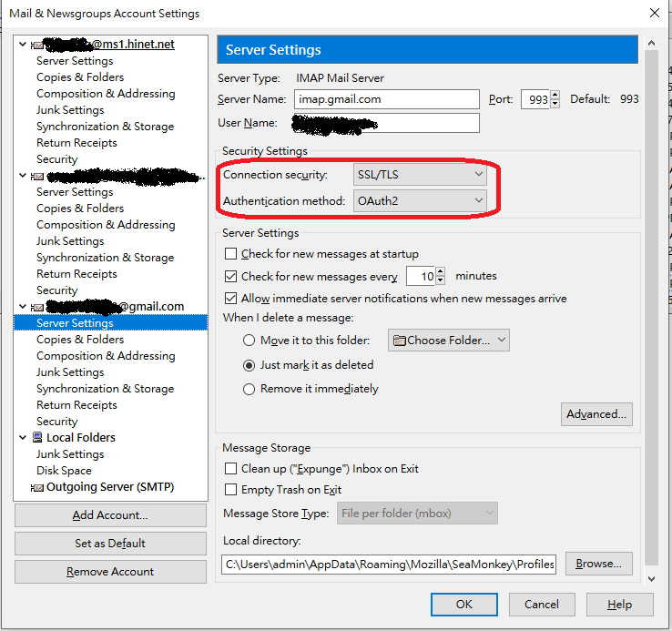Click the Cancel button
The image size is (672, 631).
click(542, 605)
